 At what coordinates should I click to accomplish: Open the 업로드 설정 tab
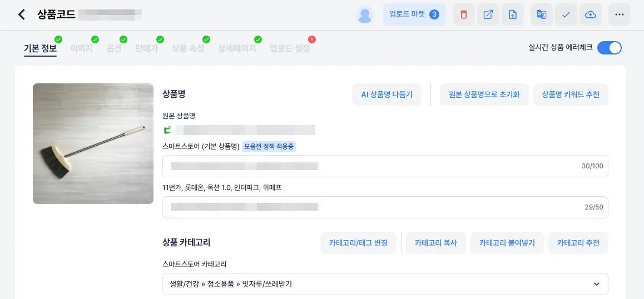coord(290,48)
